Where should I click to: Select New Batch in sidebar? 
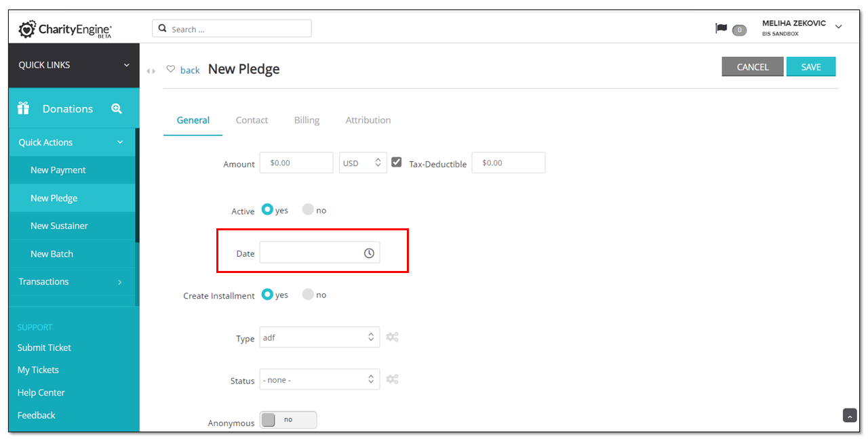[x=72, y=254]
